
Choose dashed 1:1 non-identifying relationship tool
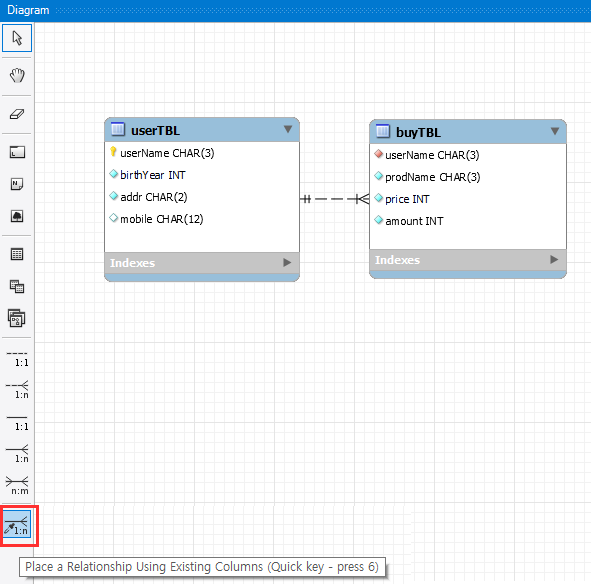17,359
